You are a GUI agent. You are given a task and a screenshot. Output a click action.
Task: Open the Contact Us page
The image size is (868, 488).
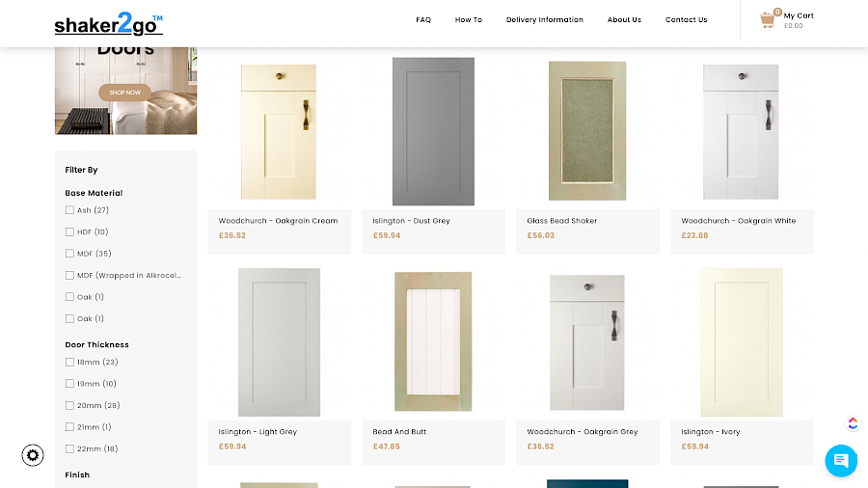coord(686,19)
